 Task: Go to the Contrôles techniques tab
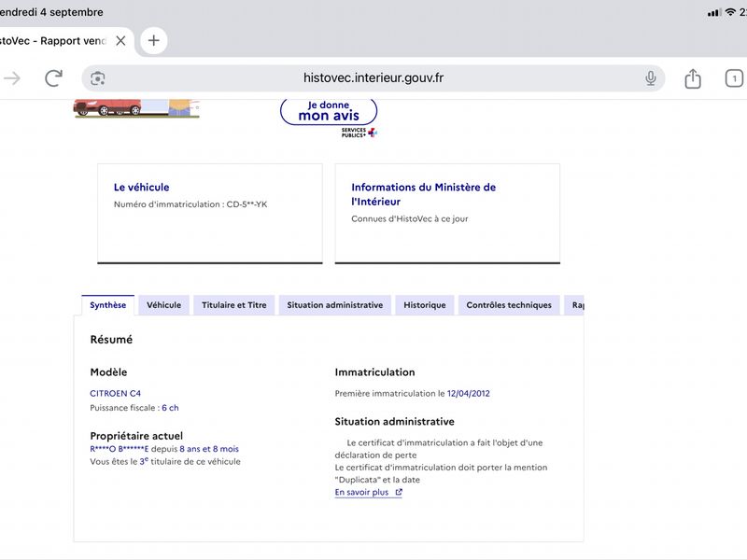(x=509, y=305)
